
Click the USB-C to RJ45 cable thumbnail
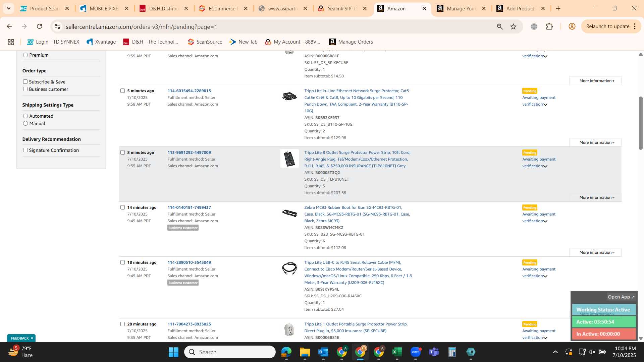[289, 268]
